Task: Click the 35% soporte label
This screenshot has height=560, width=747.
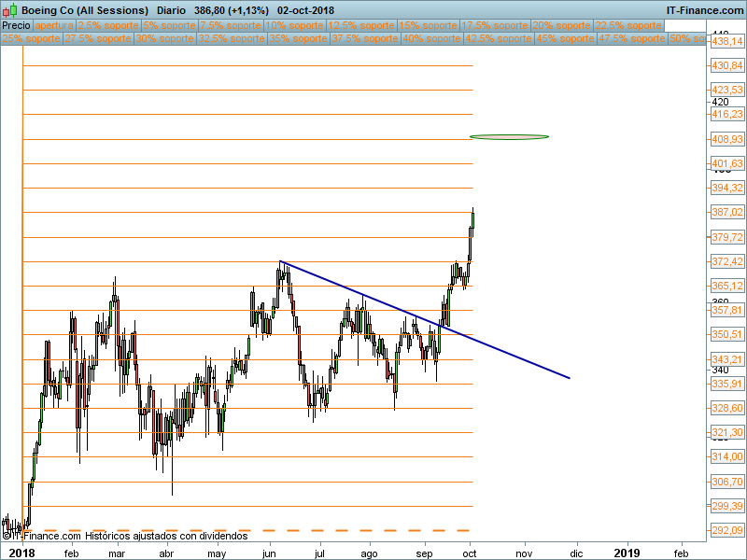Action: click(x=298, y=39)
